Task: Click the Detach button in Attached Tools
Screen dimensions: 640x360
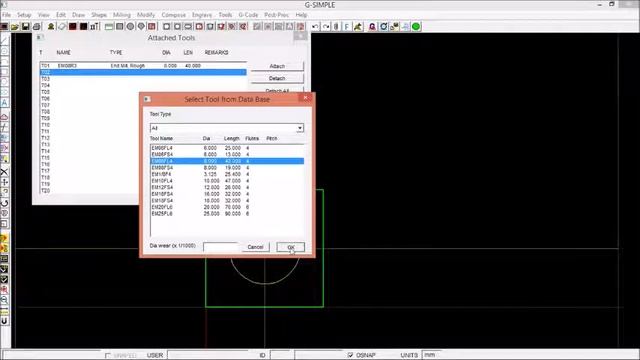Action: [277, 78]
